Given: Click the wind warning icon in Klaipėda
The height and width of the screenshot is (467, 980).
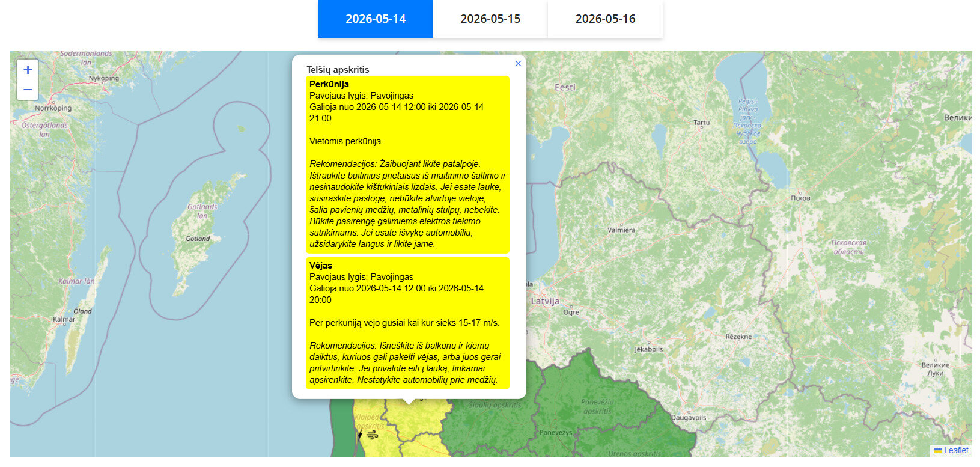Looking at the screenshot, I should 373,435.
